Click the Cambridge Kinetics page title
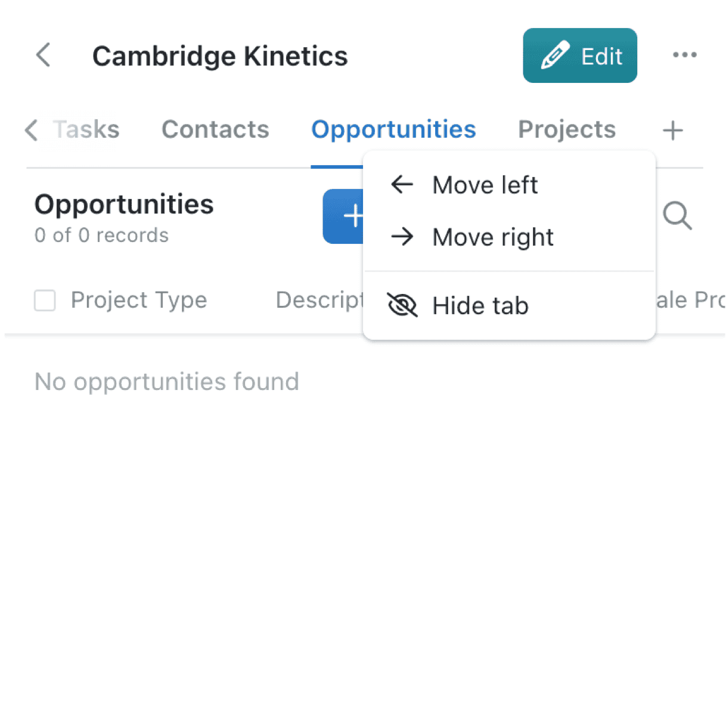Viewport: 726px width, 728px height. 220,56
